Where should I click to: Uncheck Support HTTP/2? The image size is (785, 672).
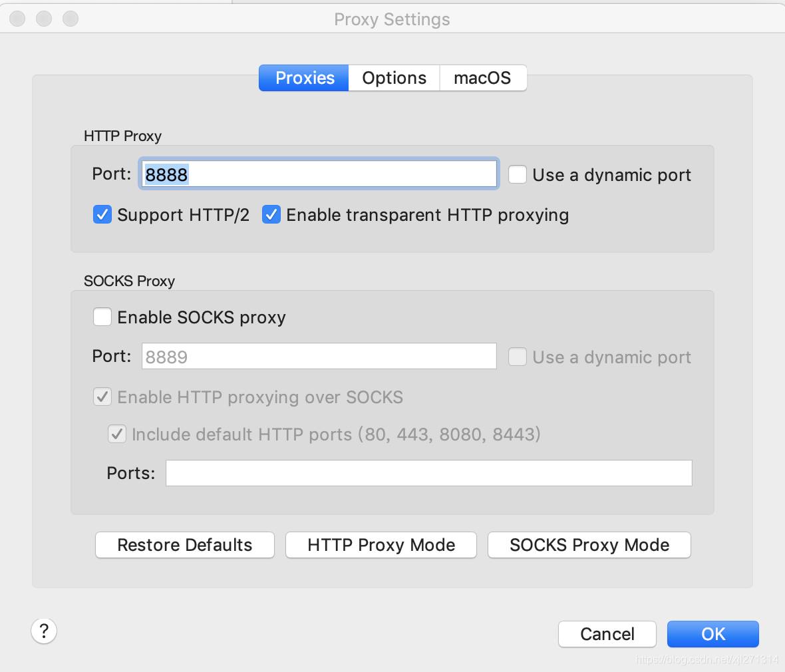(102, 215)
